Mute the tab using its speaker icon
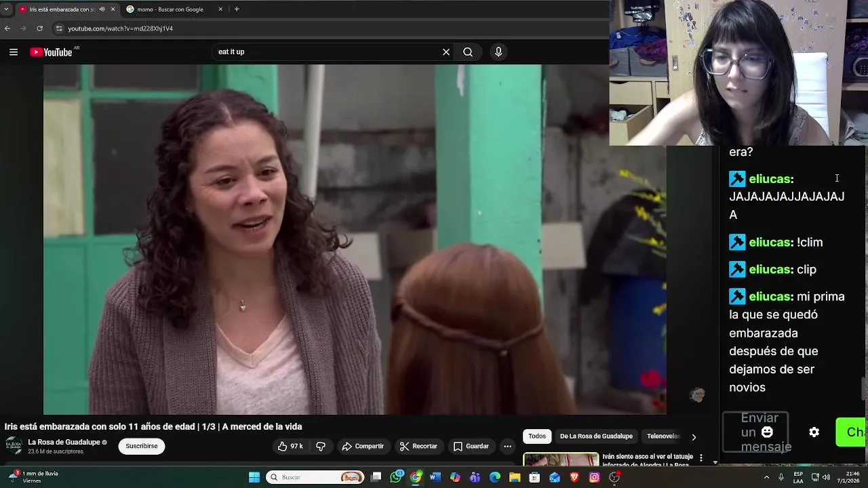This screenshot has height=488, width=868. click(x=102, y=9)
